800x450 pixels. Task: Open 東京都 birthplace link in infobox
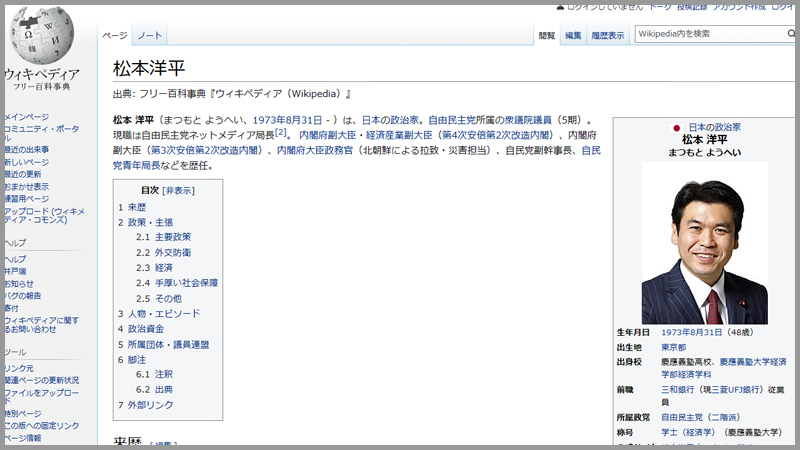coord(673,347)
